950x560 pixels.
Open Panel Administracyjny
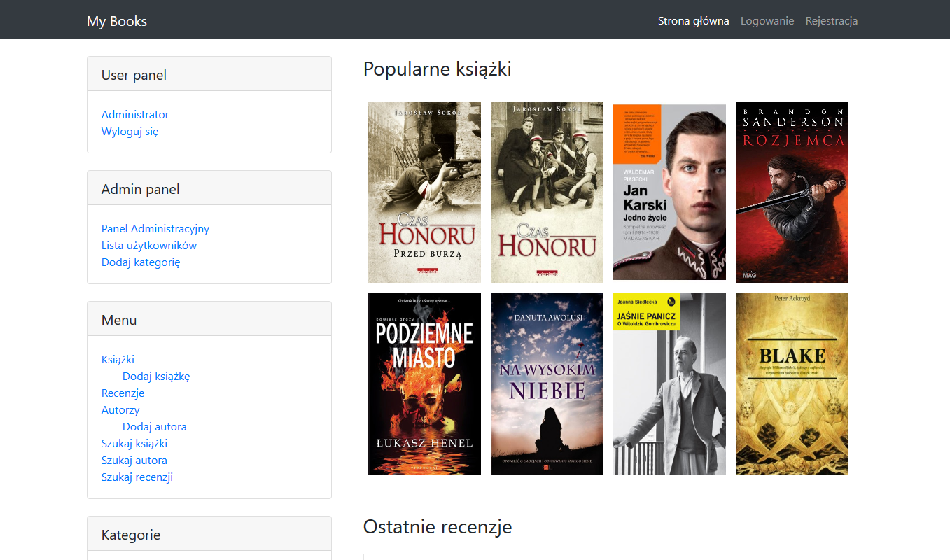coord(155,228)
